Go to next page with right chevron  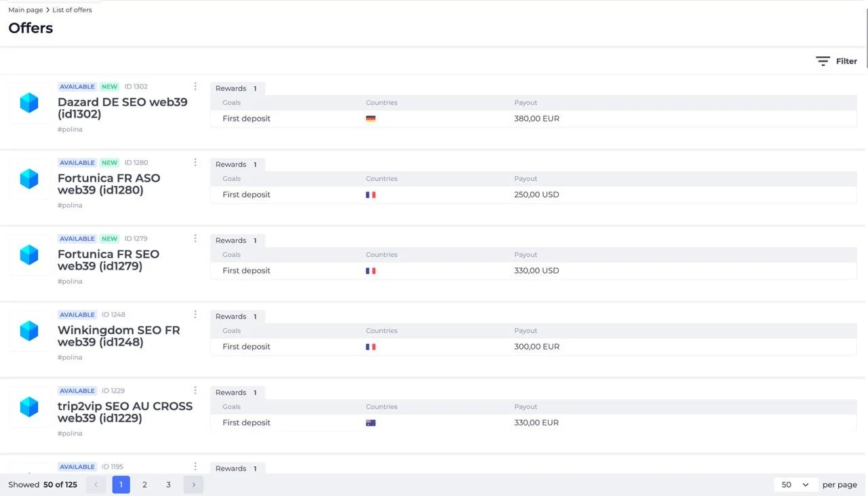click(193, 484)
